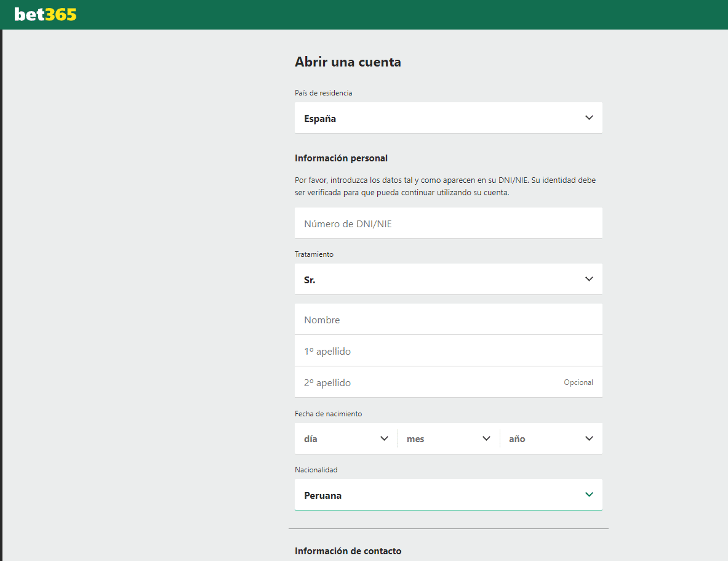Image resolution: width=728 pixels, height=561 pixels.
Task: Click the Número de DNI/NIE input field
Action: tap(448, 223)
